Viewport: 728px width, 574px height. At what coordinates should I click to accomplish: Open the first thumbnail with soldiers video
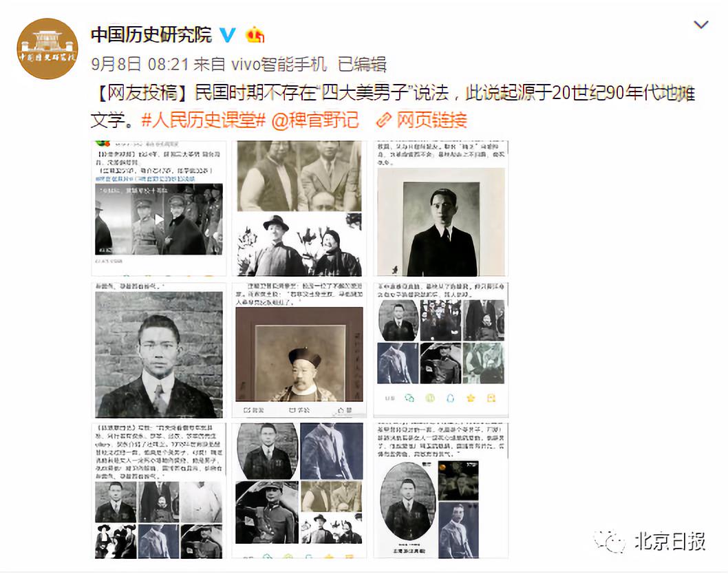pos(159,209)
